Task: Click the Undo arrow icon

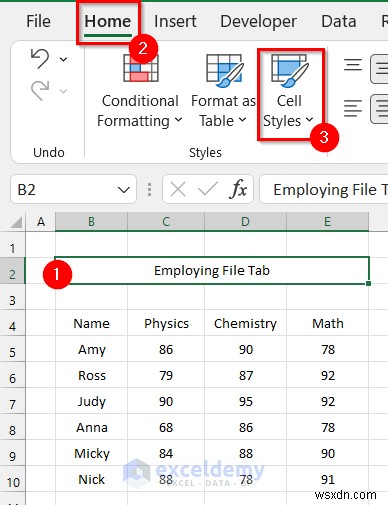Action: tap(40, 58)
